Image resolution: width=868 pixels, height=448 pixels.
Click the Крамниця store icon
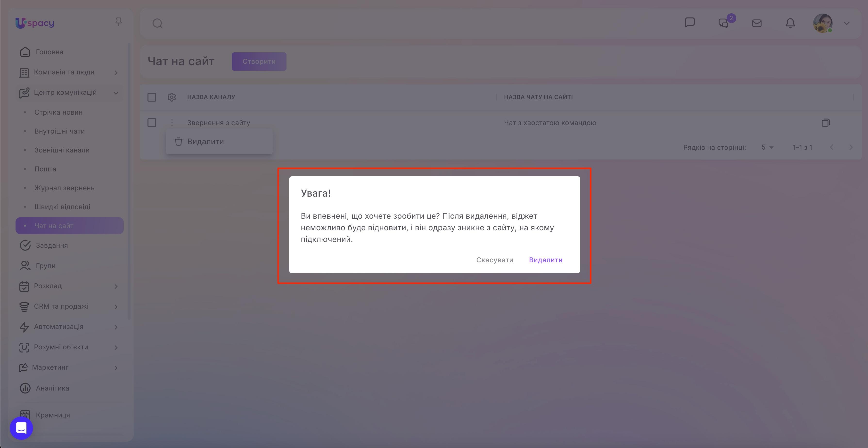pos(25,415)
